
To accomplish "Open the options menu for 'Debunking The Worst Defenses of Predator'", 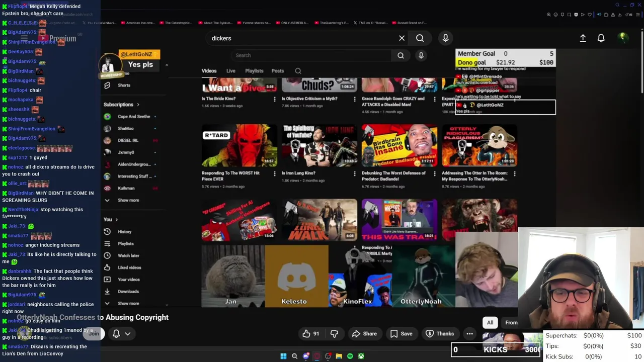I will tap(435, 173).
